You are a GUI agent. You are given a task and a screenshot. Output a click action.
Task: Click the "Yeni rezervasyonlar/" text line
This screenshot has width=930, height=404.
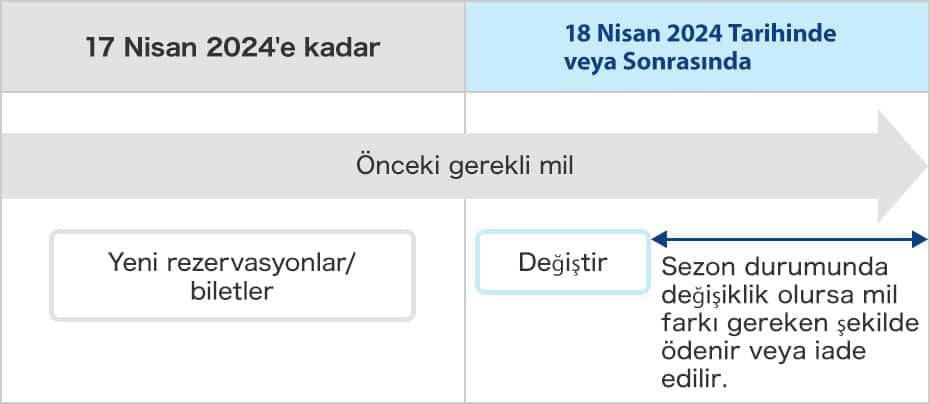coord(232,262)
